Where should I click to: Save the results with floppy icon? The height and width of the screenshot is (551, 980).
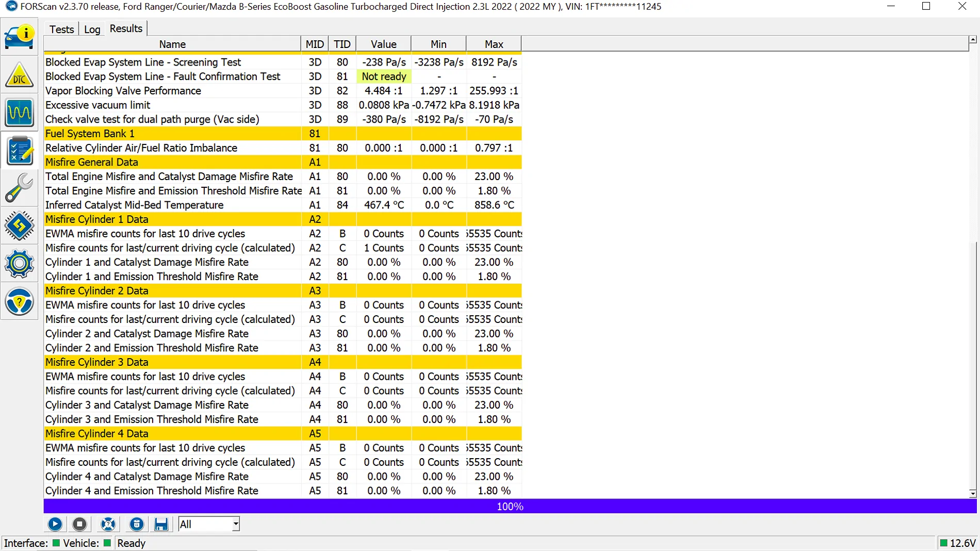tap(161, 524)
